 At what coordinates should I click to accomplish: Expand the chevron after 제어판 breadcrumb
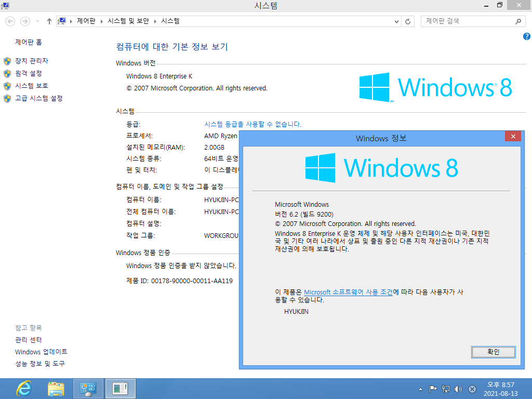[x=101, y=21]
